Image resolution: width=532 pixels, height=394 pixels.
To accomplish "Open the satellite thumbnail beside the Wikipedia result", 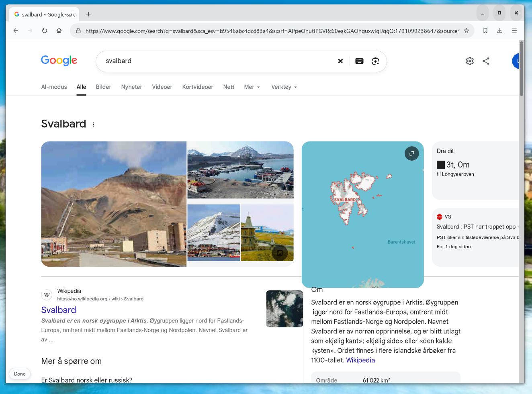I will [284, 309].
